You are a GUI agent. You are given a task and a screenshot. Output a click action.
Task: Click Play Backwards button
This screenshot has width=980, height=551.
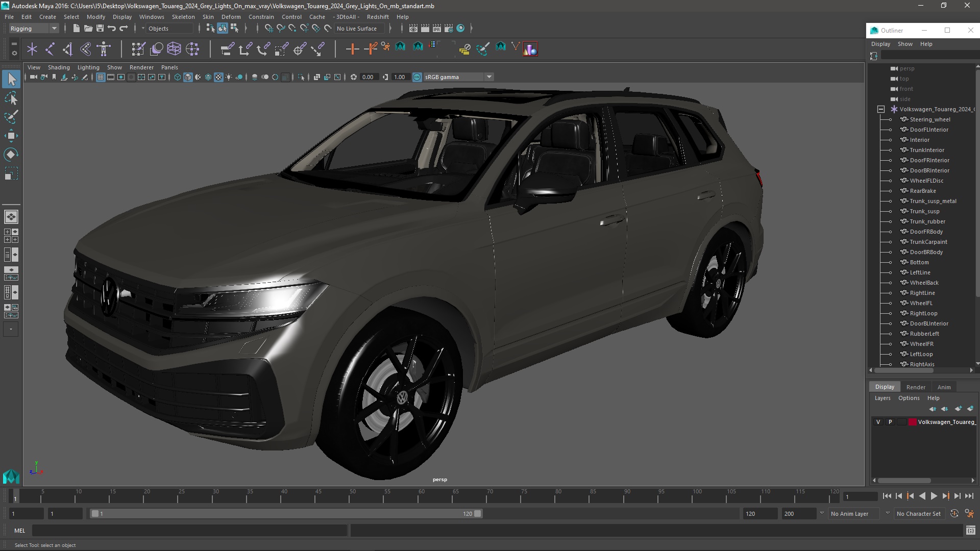pos(922,496)
